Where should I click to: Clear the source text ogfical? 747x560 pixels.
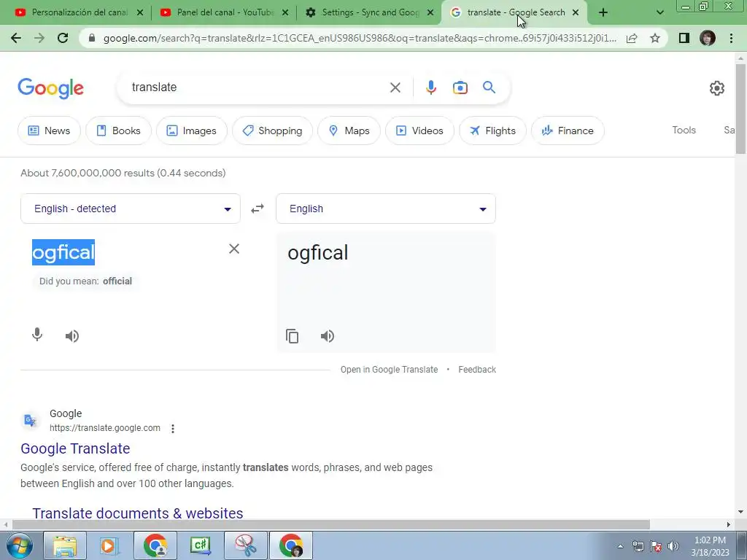234,249
